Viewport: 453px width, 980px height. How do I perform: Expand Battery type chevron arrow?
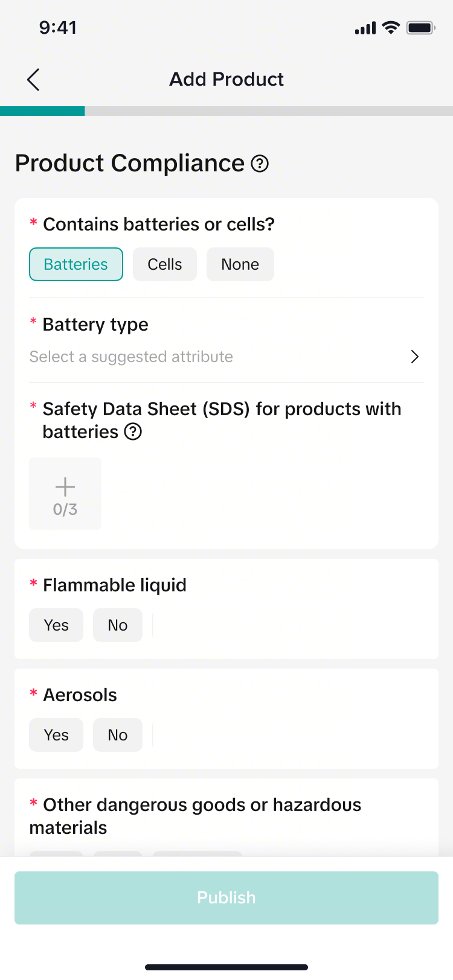[414, 357]
